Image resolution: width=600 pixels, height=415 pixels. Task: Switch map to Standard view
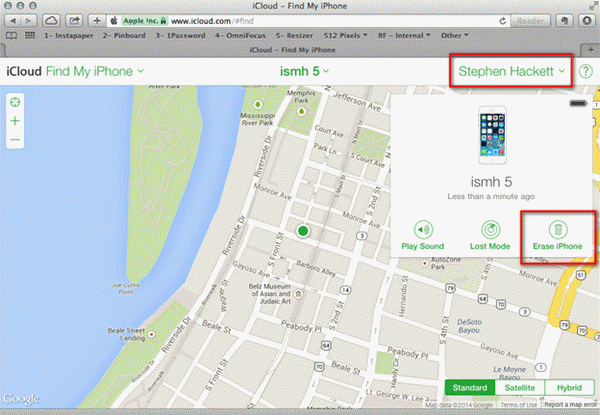[x=470, y=388]
